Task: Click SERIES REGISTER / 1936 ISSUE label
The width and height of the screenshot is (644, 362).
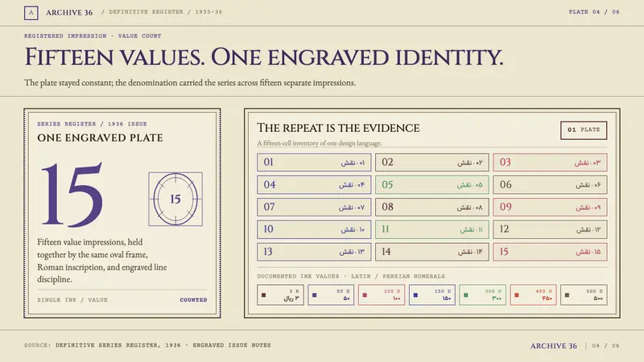Action: click(92, 124)
